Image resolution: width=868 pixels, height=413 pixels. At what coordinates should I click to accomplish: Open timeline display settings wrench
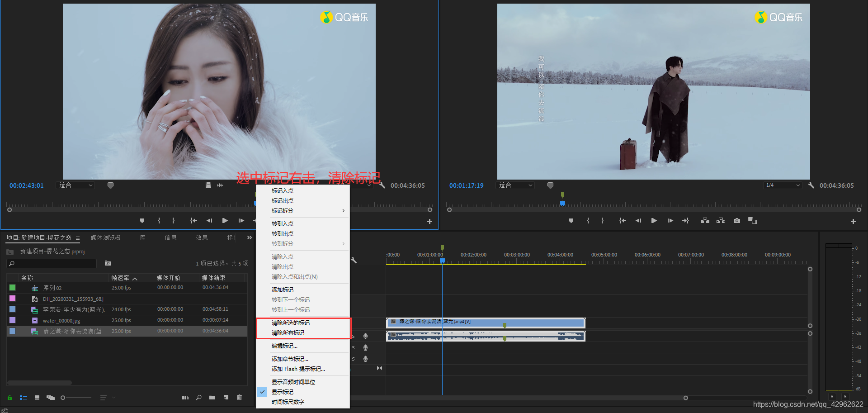coord(354,260)
